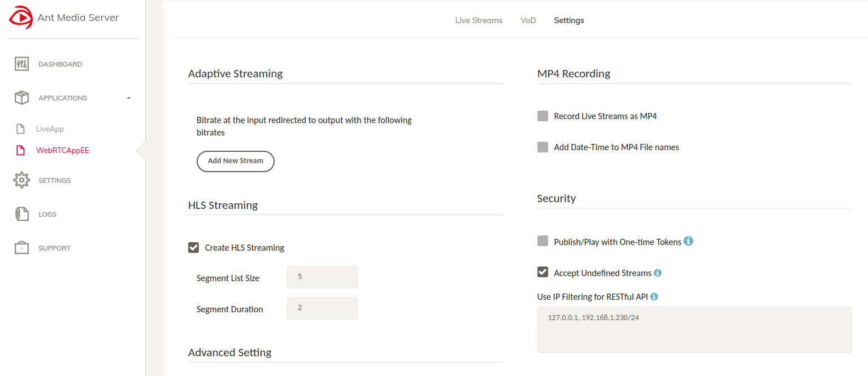Enable Record Live Streams as MP4

click(x=543, y=116)
